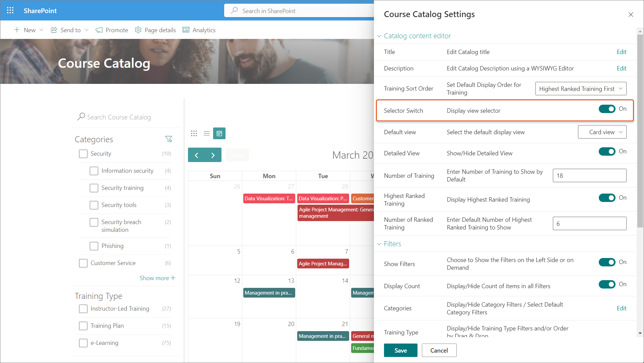Close the Course Catalog Settings panel
The width and height of the screenshot is (644, 363).
point(631,14)
